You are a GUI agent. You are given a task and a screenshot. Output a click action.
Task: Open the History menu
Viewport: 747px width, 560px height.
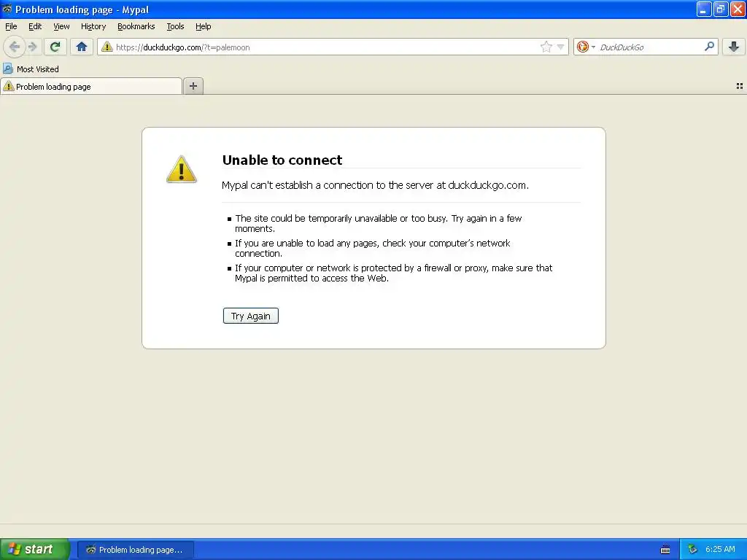tap(93, 26)
